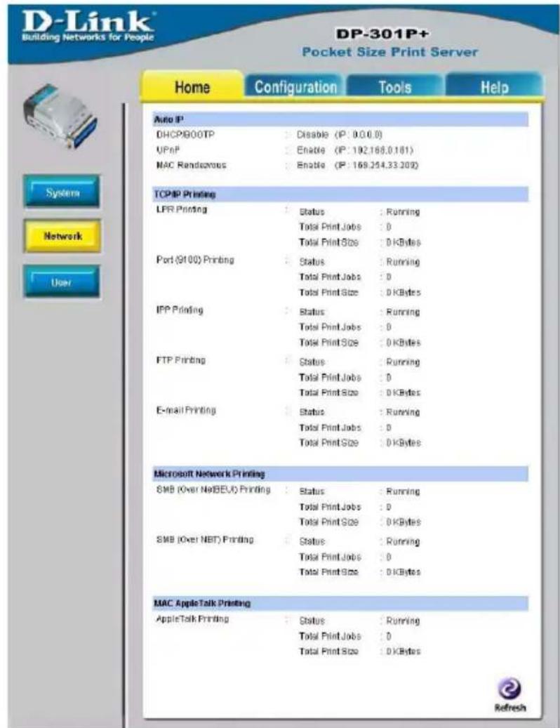Click the MAC Rendezvous label

coord(191,165)
